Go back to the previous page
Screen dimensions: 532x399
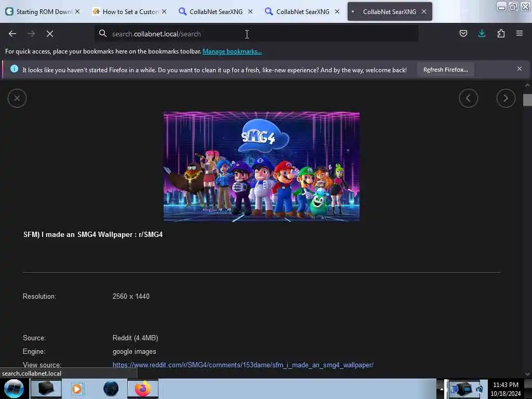click(x=12, y=34)
